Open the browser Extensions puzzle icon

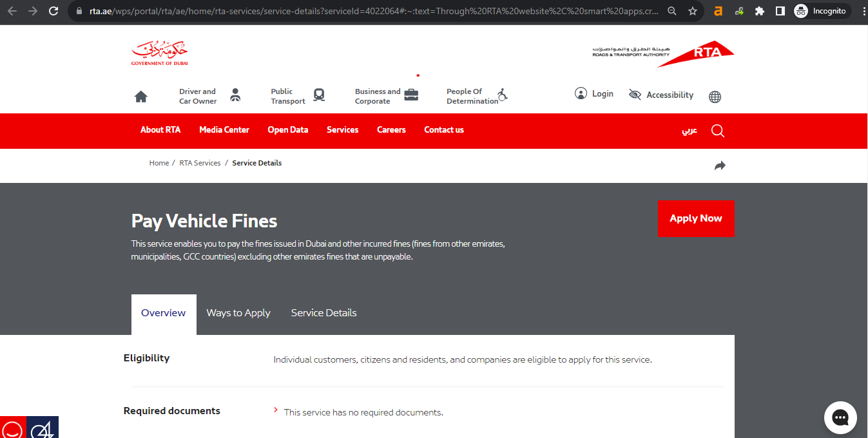tap(760, 11)
